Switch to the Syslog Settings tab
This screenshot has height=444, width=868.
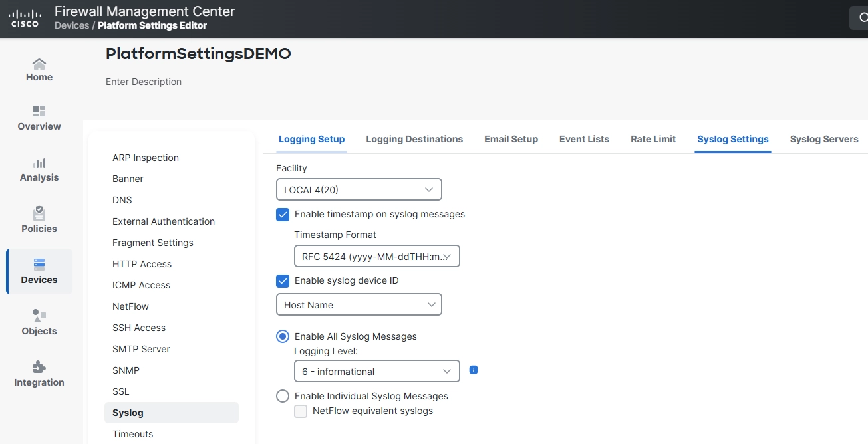[x=733, y=139]
